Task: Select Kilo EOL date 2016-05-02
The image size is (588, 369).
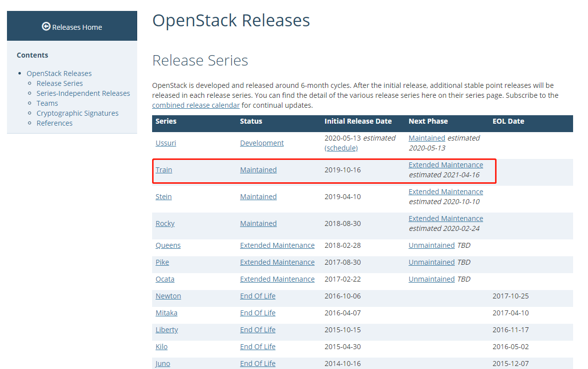Action: [511, 347]
